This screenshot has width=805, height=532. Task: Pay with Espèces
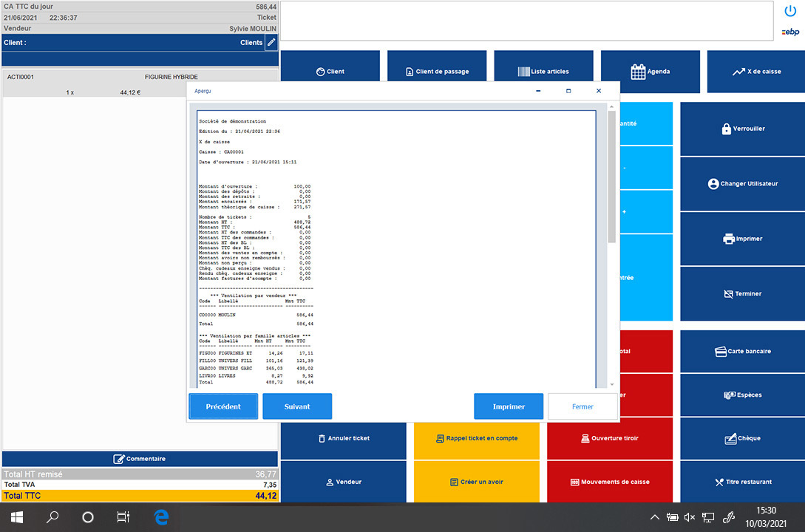pos(742,395)
